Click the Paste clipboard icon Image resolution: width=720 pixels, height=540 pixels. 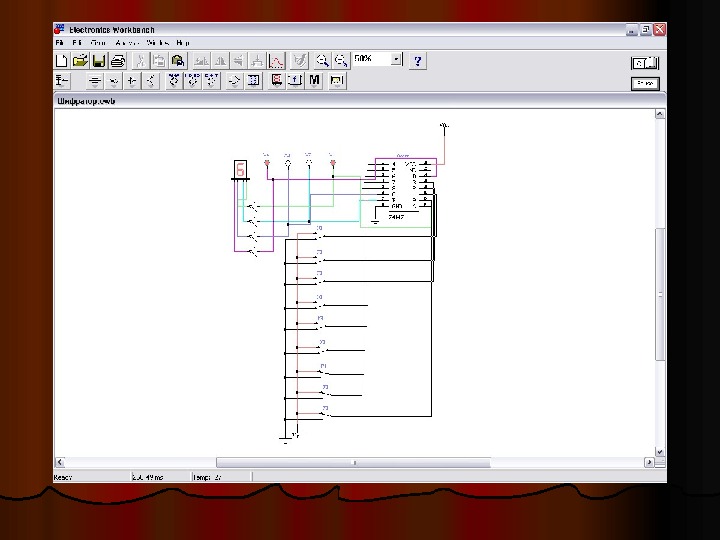pos(178,60)
